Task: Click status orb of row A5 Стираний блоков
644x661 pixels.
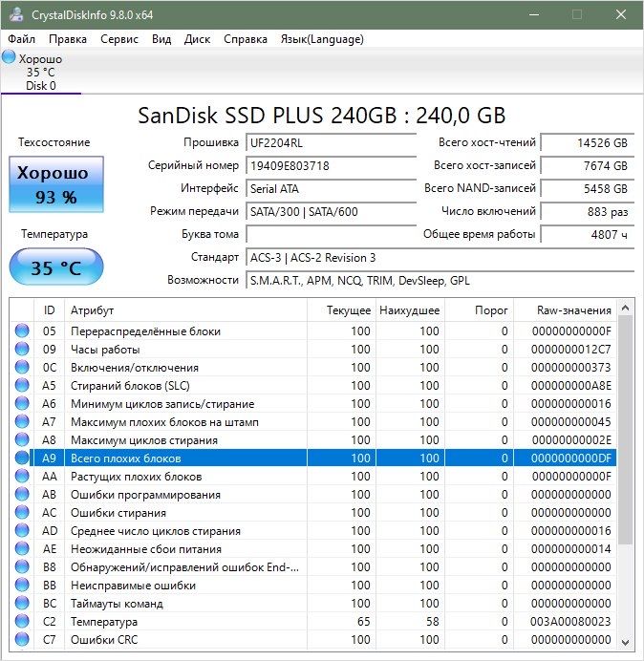Action: coord(22,385)
